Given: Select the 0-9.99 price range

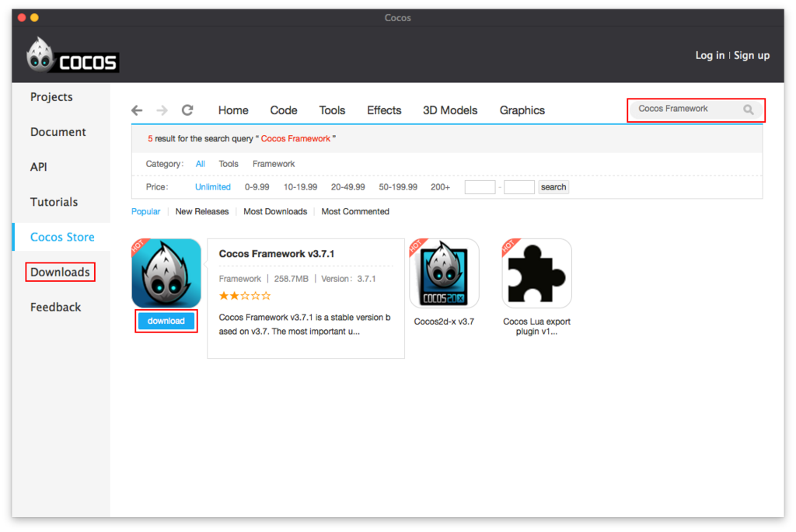Looking at the screenshot, I should [257, 187].
